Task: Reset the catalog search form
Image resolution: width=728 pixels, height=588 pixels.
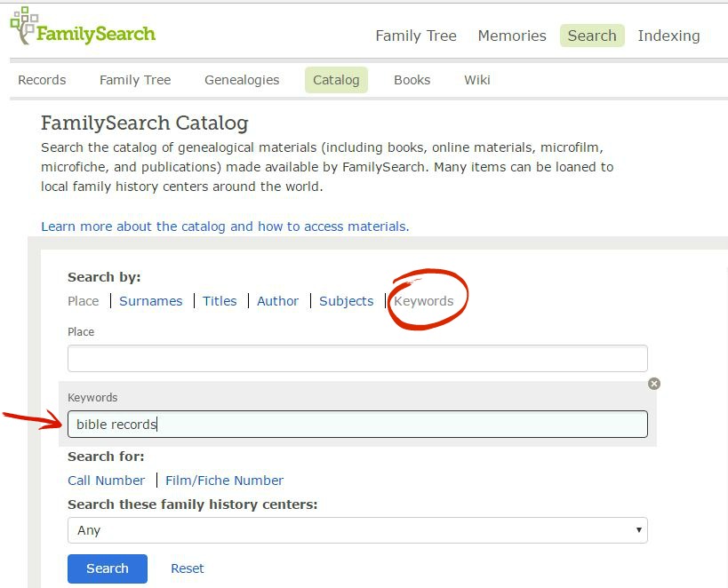Action: [187, 568]
